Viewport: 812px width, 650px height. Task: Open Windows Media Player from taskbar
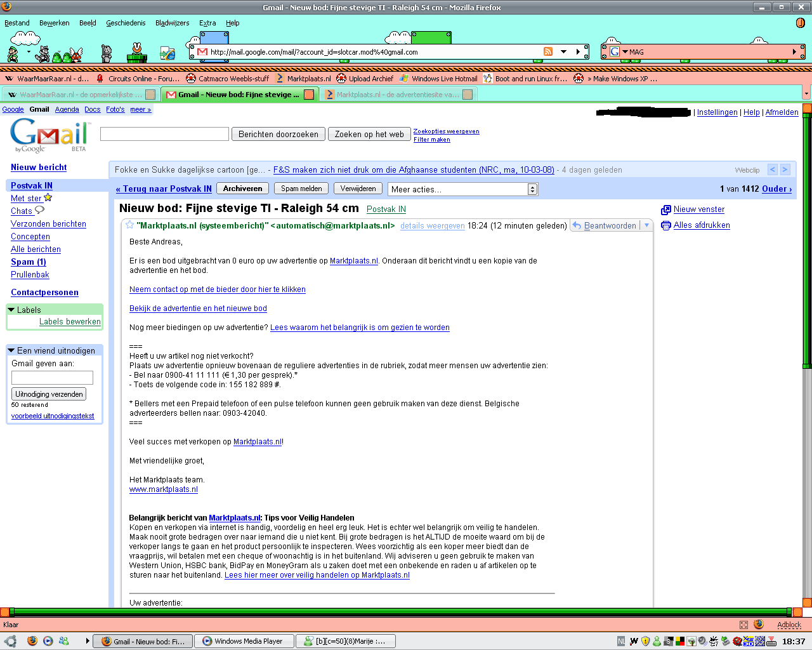244,641
